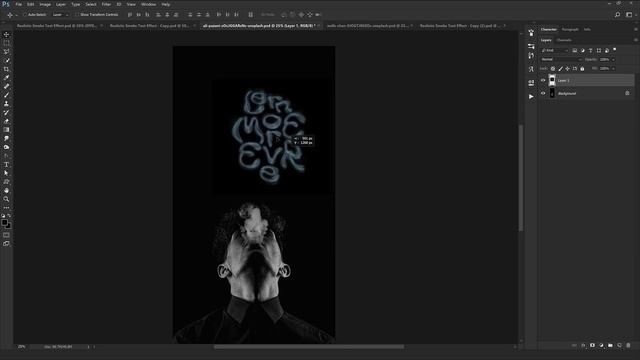Select the Hand tool

click(x=6, y=191)
